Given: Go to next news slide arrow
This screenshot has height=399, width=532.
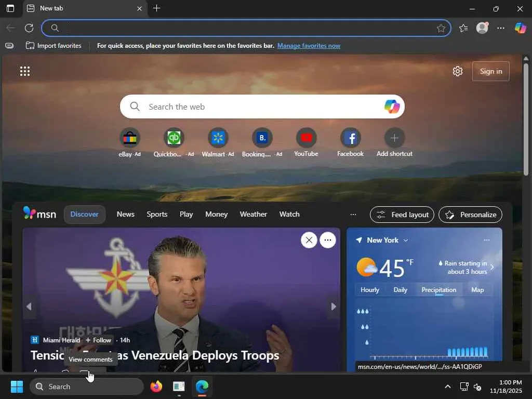Looking at the screenshot, I should (334, 307).
